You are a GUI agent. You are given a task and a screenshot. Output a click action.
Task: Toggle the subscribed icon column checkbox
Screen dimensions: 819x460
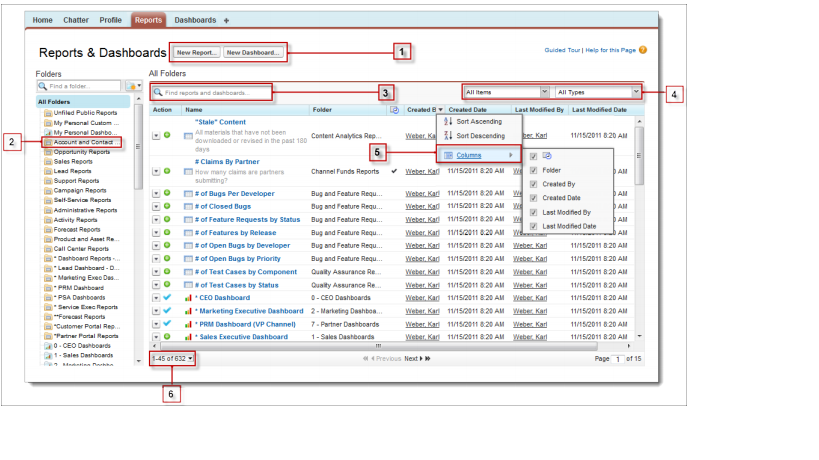(533, 156)
